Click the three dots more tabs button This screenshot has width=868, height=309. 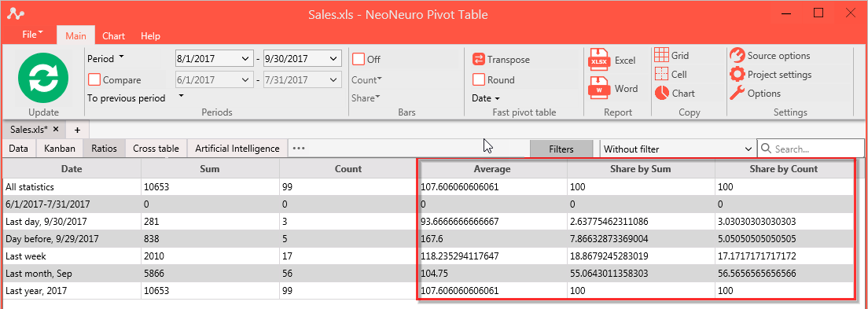pos(299,149)
